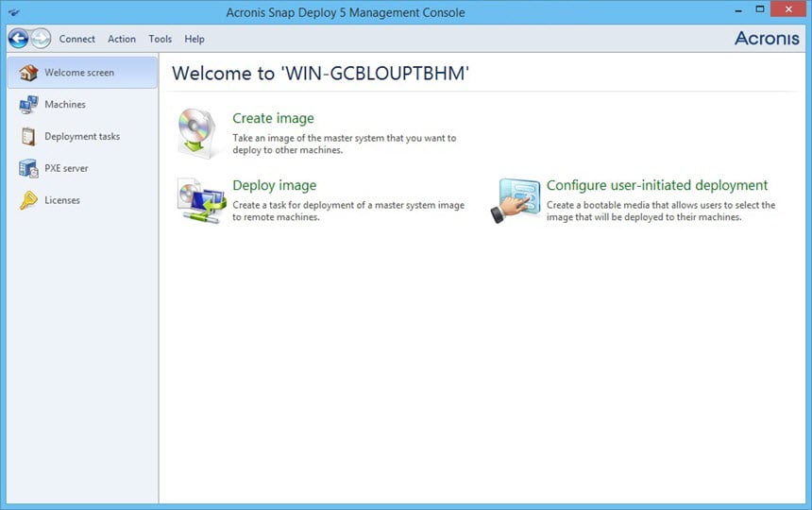Click the Deployment tasks clipboard icon

pyautogui.click(x=28, y=137)
